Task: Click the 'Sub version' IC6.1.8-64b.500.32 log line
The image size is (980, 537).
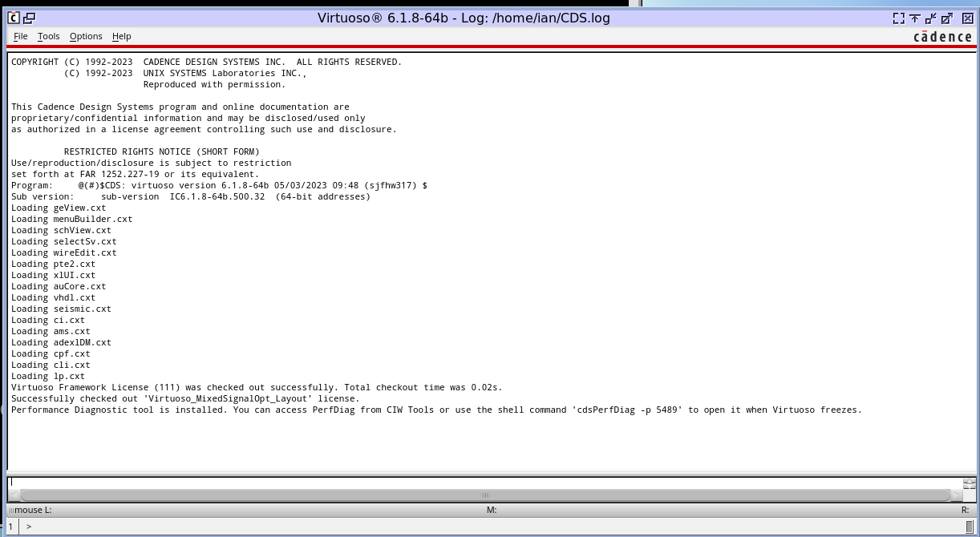Action: 191,196
